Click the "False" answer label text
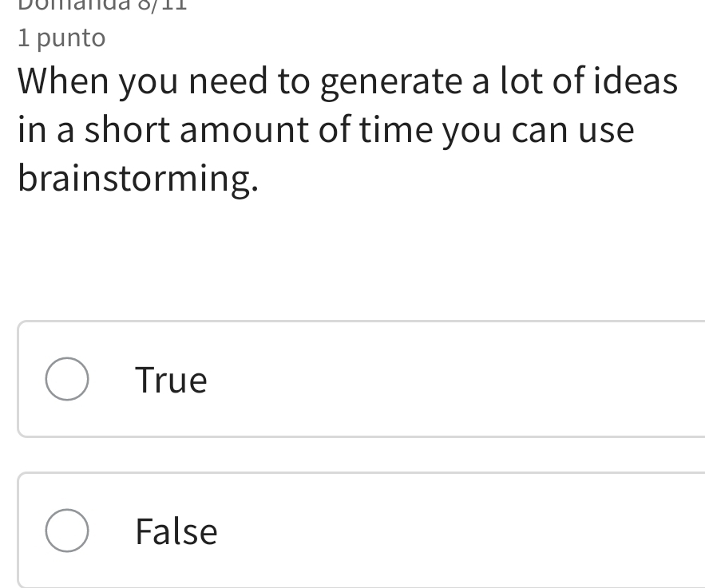 [x=176, y=531]
